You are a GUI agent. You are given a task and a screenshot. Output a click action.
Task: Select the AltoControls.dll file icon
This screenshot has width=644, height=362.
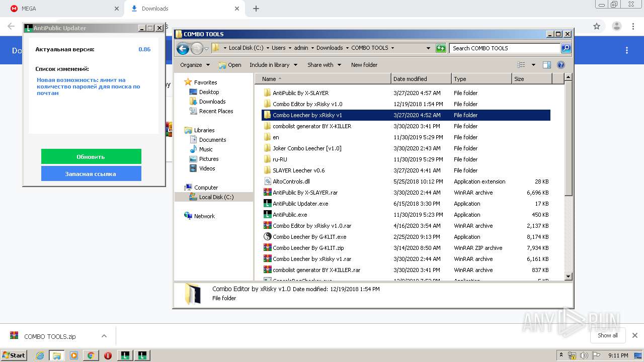tap(267, 182)
